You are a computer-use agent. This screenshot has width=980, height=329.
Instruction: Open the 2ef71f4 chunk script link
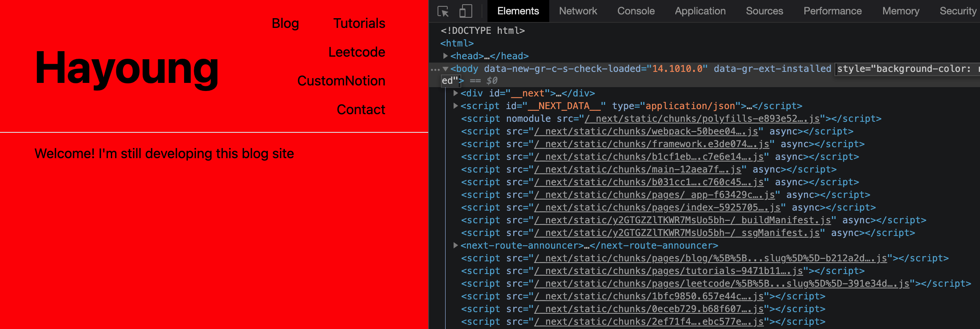649,322
